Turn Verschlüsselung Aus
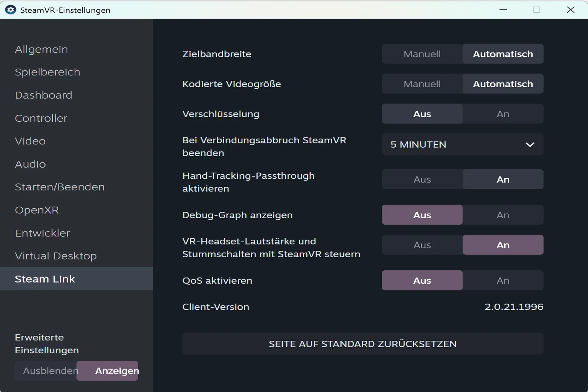Viewport: 588px width, 392px height. click(x=422, y=114)
